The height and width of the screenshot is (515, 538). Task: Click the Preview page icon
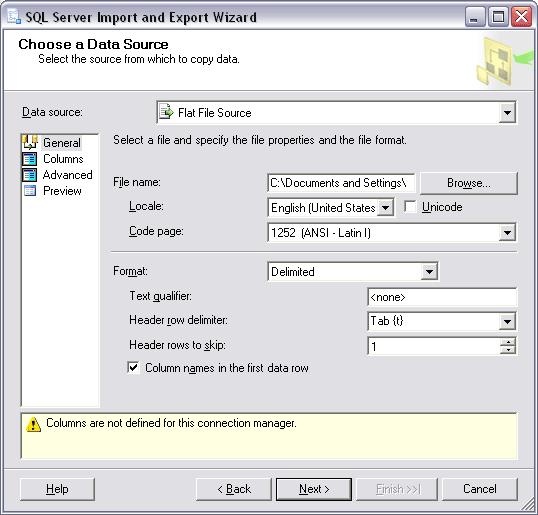point(30,190)
